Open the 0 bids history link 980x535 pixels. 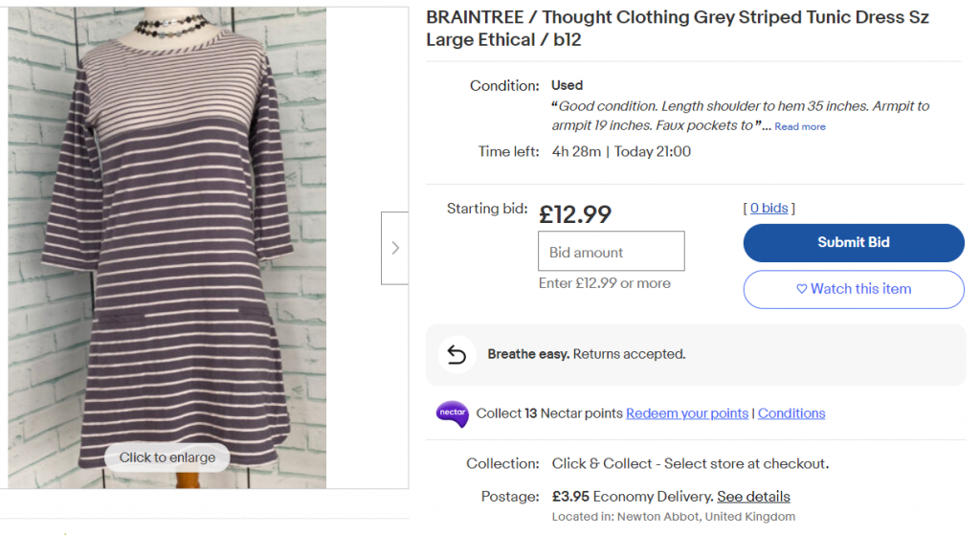(x=768, y=208)
